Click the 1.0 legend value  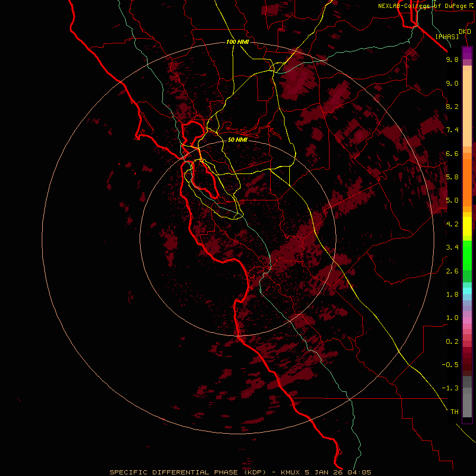coord(452,318)
